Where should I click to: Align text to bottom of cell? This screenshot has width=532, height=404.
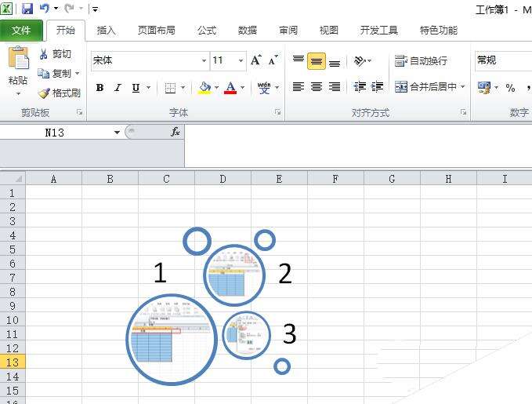pos(335,62)
